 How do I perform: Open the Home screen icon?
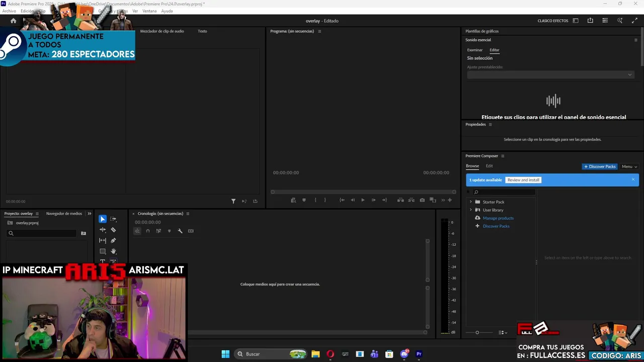[x=14, y=21]
